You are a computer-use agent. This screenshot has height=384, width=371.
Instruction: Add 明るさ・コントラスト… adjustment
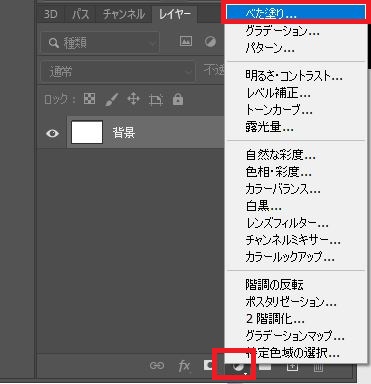coord(296,76)
